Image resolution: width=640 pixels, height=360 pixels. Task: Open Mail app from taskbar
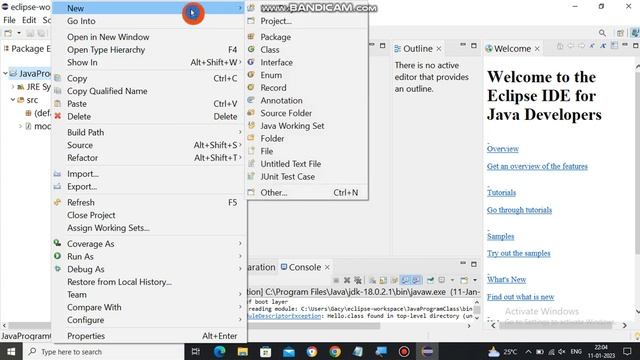[x=289, y=351]
